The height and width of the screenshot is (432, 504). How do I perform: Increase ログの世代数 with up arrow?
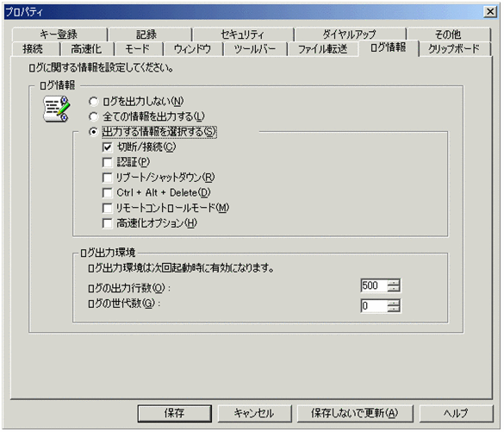tap(394, 303)
